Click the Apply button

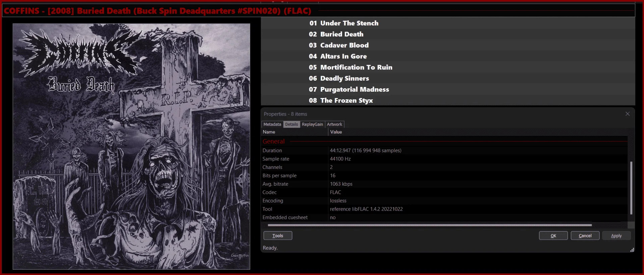(616, 236)
